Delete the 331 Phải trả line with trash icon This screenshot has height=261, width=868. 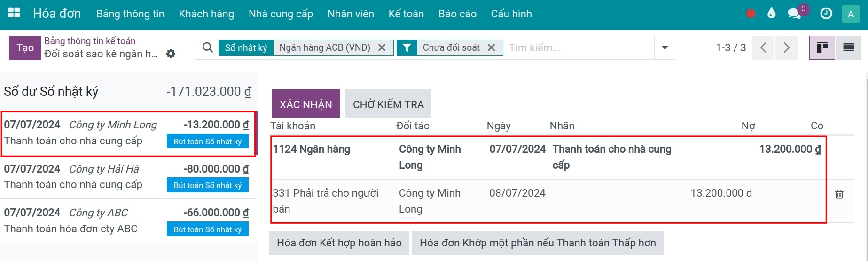pyautogui.click(x=839, y=194)
